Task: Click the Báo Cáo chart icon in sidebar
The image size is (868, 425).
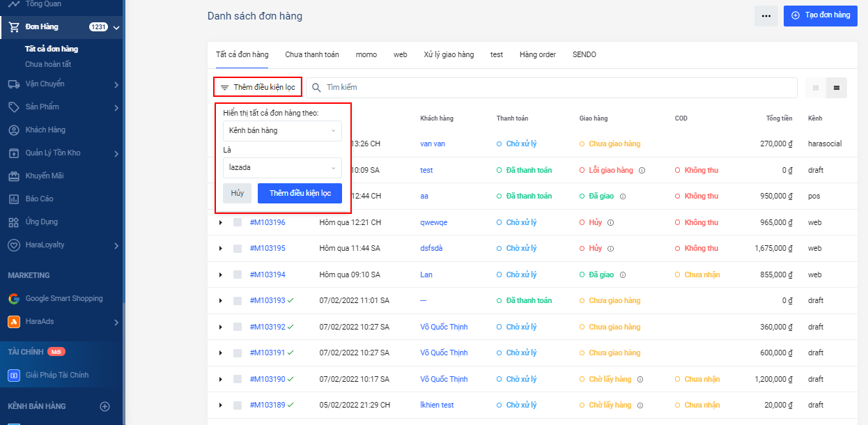Action: (13, 199)
